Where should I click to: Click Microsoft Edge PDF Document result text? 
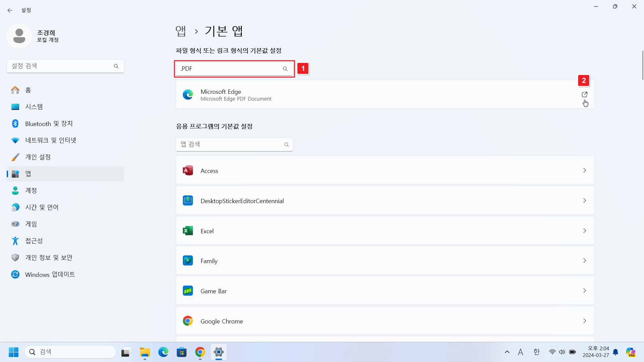pyautogui.click(x=236, y=99)
